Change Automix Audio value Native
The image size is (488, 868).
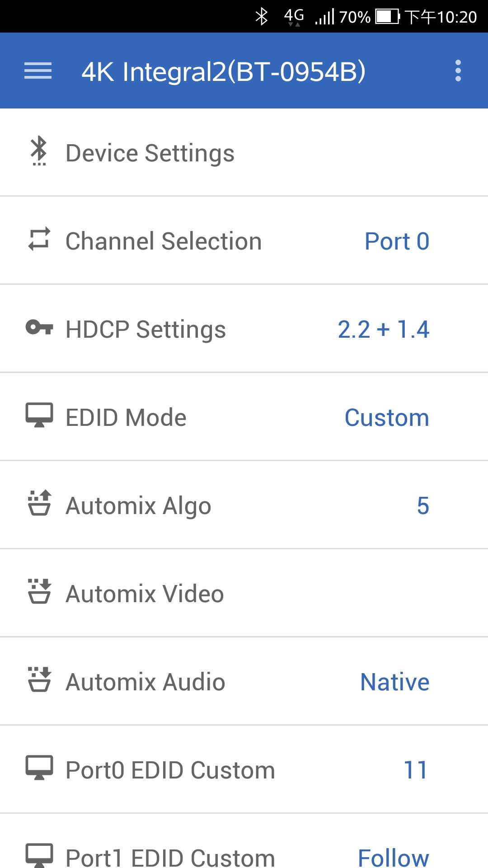click(x=394, y=682)
